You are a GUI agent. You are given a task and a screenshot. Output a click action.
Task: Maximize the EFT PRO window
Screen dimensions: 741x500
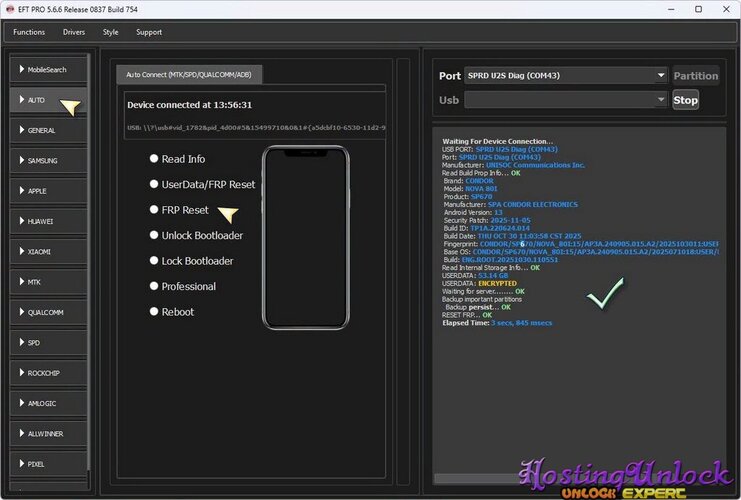pyautogui.click(x=698, y=9)
